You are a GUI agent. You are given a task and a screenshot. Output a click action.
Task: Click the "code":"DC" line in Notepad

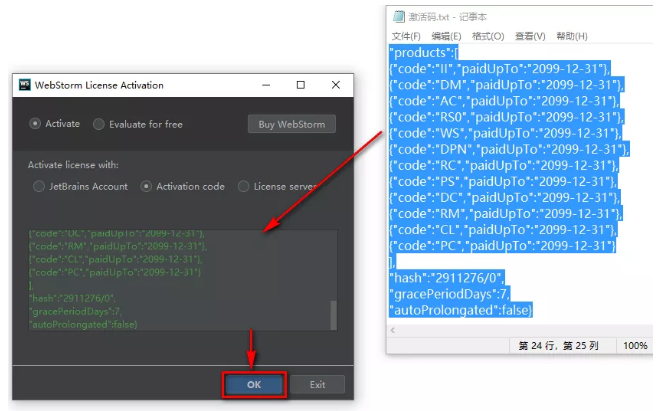coord(505,198)
